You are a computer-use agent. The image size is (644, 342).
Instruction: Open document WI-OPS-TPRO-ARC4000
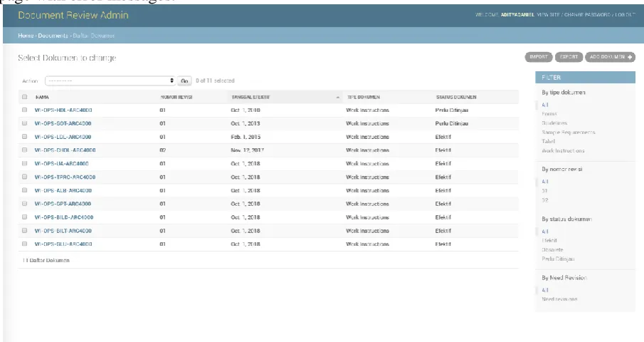[65, 177]
